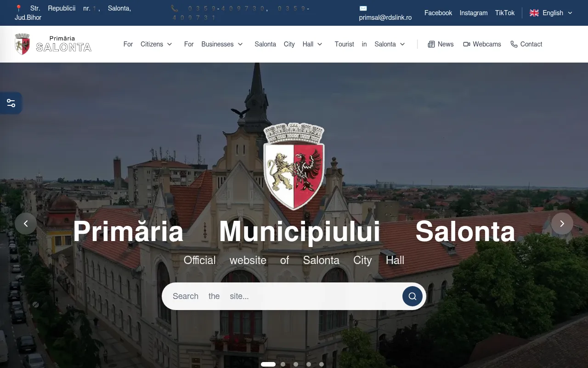Click the phone icon beside Contact
Viewport: 588px width, 368px height.
point(514,44)
